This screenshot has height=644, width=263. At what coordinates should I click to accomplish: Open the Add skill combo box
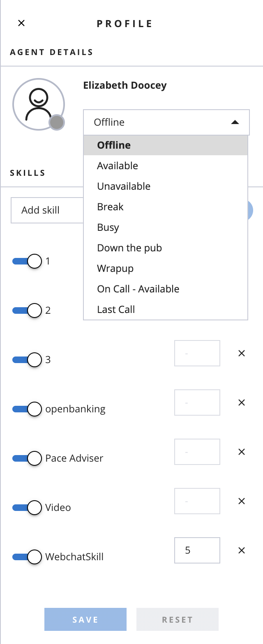tap(47, 210)
